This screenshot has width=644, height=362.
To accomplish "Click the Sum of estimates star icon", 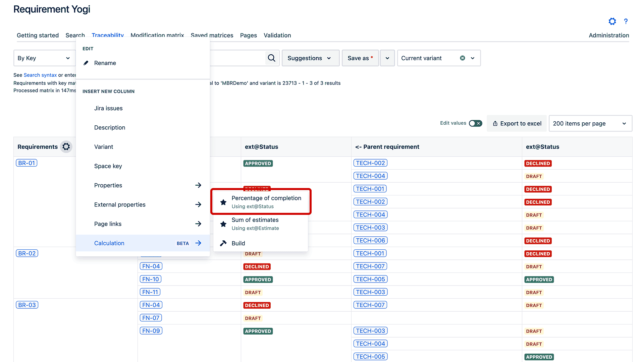I will pos(223,224).
